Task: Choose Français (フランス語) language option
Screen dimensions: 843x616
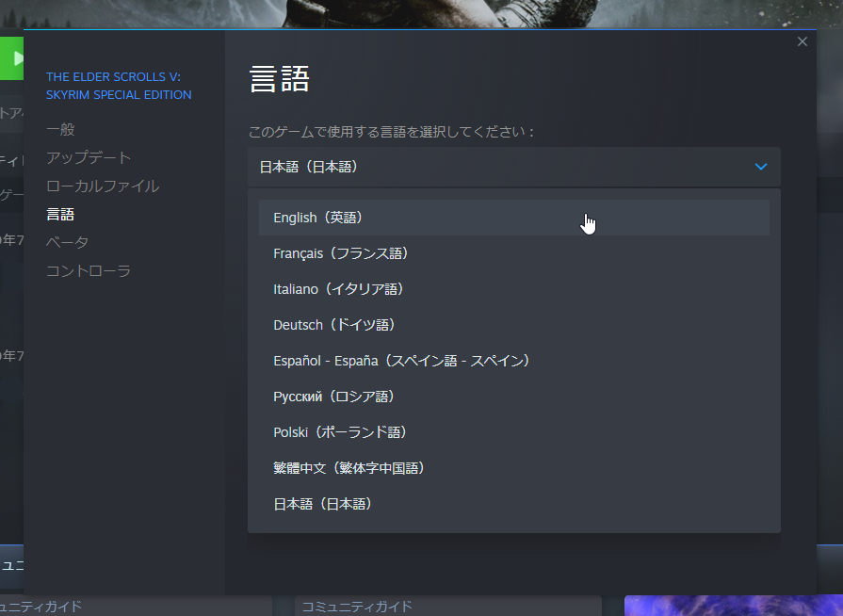Action: point(514,253)
